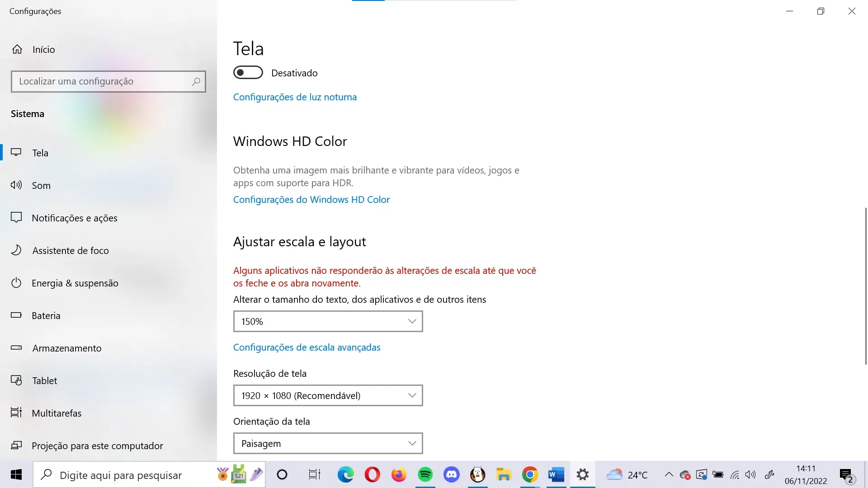Click the Armazenamento storage icon
The width and height of the screenshot is (868, 488).
pos(16,348)
